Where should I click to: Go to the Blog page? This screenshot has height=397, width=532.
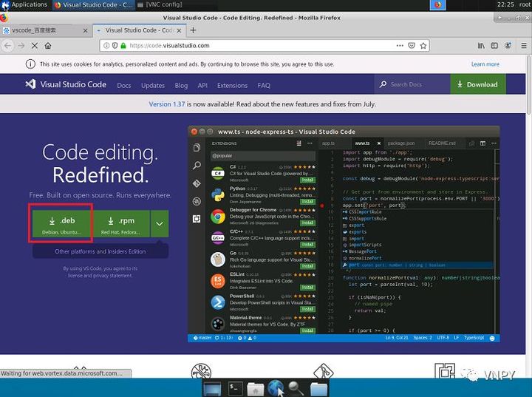[181, 85]
